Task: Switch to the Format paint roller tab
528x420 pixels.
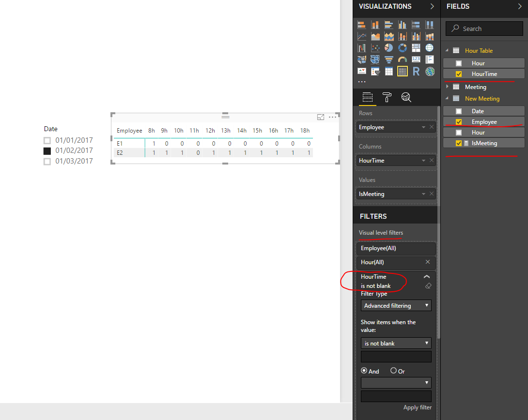Action: click(387, 97)
